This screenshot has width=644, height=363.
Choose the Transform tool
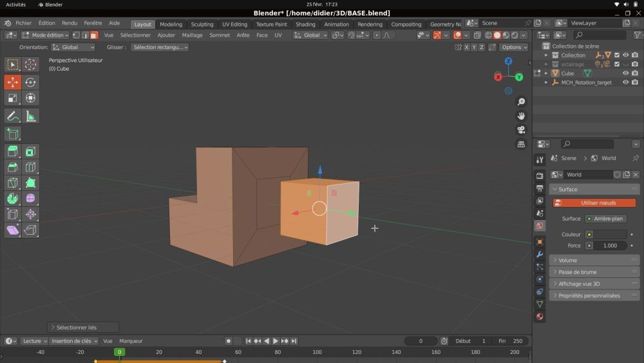[30, 98]
